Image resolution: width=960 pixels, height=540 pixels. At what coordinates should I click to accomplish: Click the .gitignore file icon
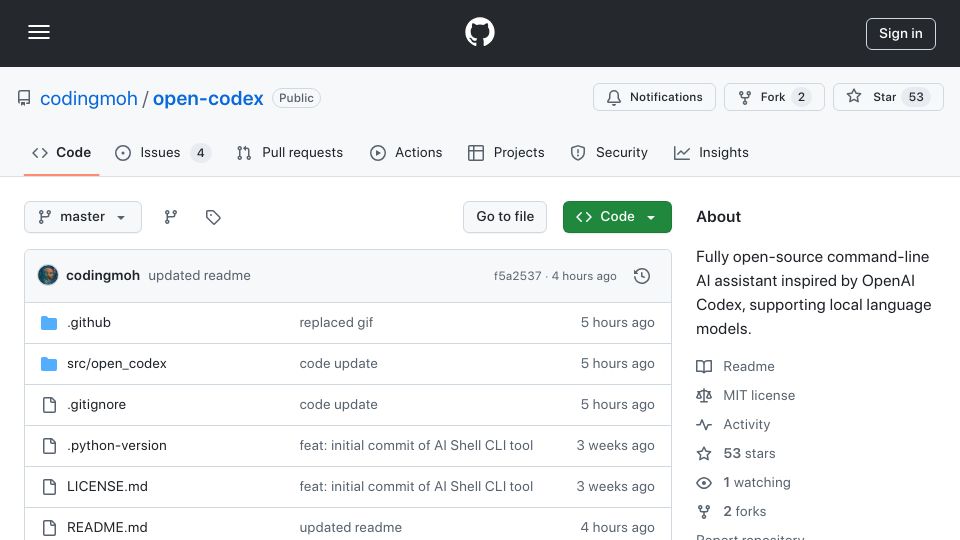click(49, 405)
